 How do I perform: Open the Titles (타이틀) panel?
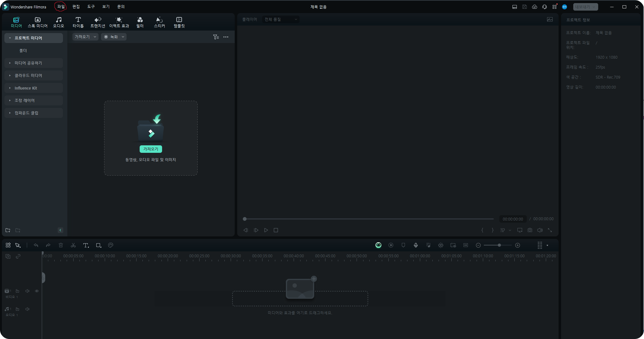click(x=78, y=22)
